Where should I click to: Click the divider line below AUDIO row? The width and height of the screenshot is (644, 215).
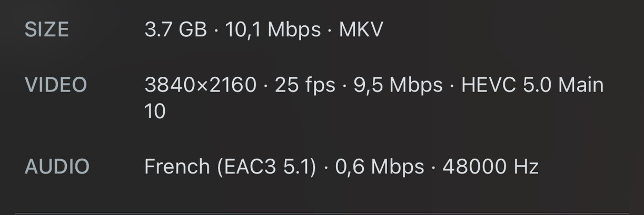[322, 213]
